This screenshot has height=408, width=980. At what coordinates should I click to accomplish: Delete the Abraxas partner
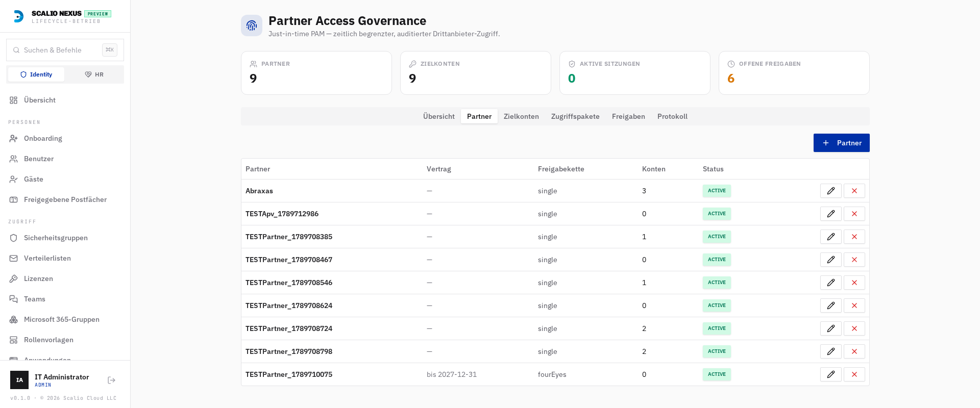point(854,191)
